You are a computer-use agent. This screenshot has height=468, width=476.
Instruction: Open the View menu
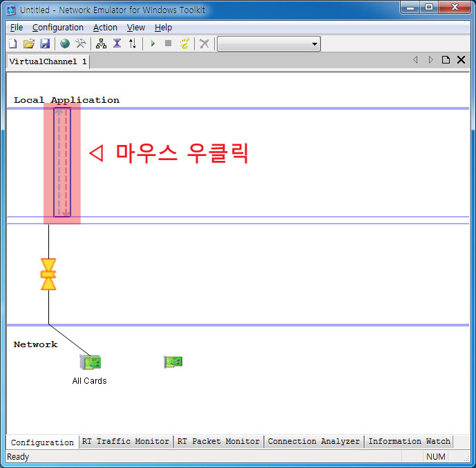[135, 28]
